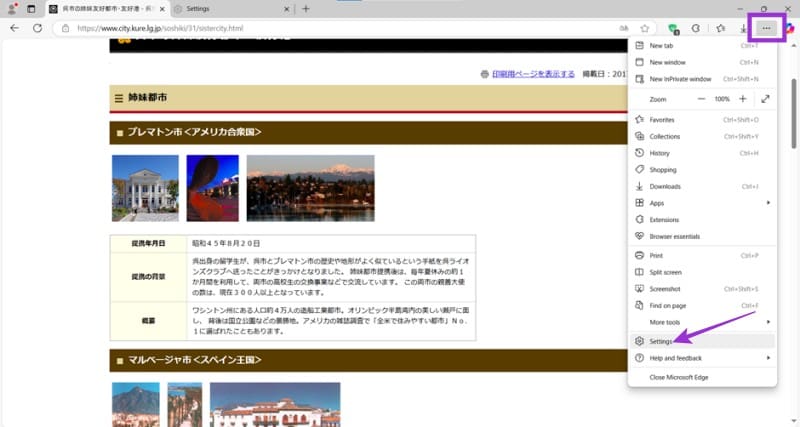800x427 pixels.
Task: Expand Help and feedback submenu
Action: coord(702,357)
